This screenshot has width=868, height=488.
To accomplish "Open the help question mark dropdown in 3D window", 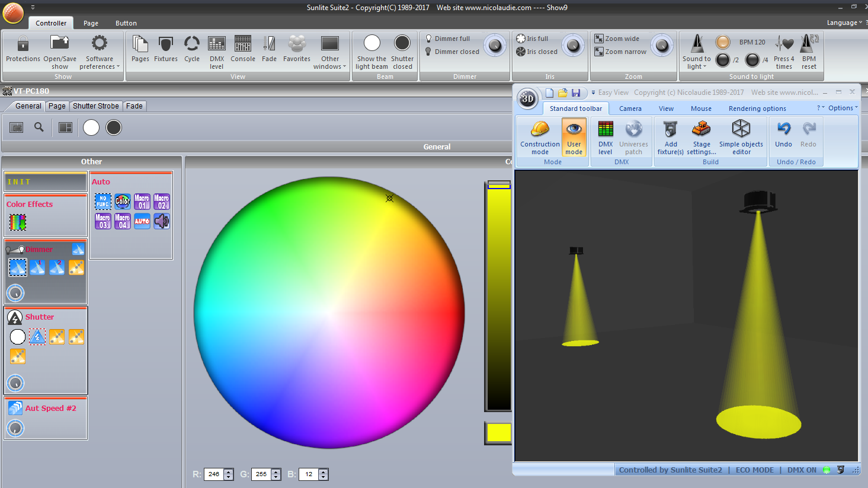I will (821, 108).
